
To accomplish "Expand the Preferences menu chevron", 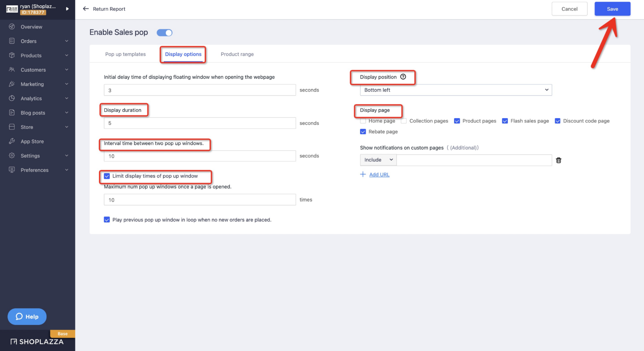I will coord(67,170).
